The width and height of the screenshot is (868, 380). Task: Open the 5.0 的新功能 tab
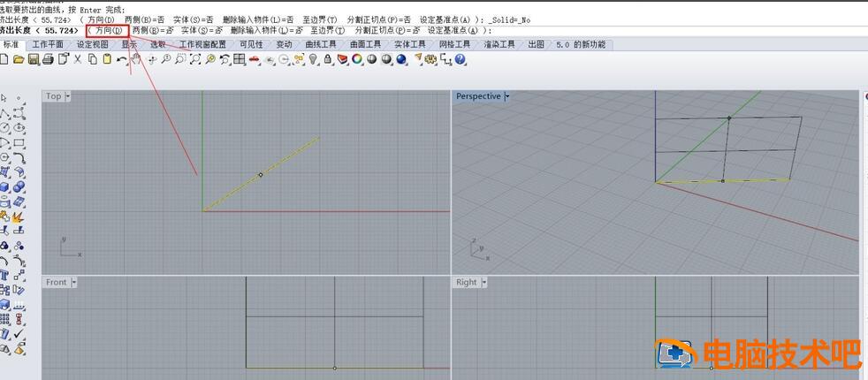point(581,45)
